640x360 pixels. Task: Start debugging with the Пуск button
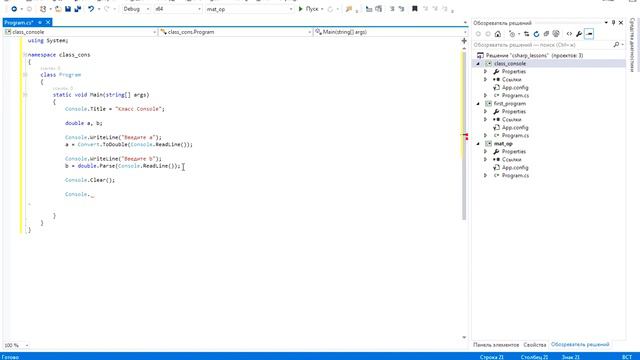(309, 9)
